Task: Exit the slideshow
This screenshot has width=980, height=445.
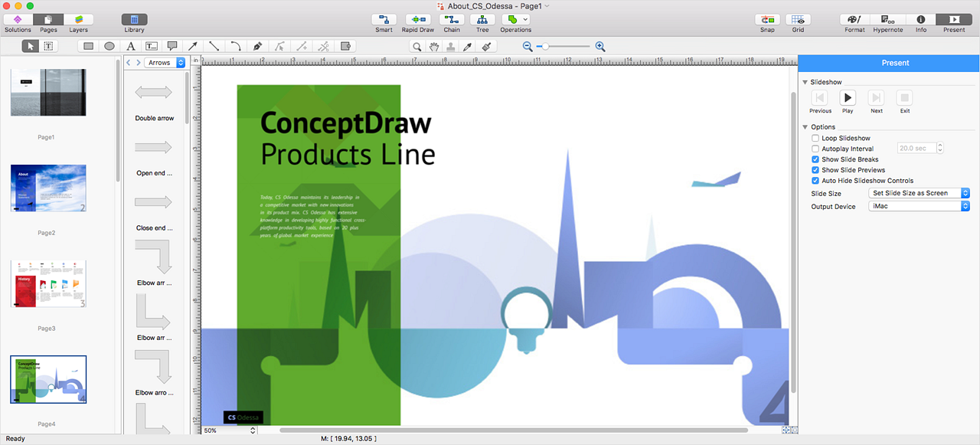Action: [x=905, y=98]
